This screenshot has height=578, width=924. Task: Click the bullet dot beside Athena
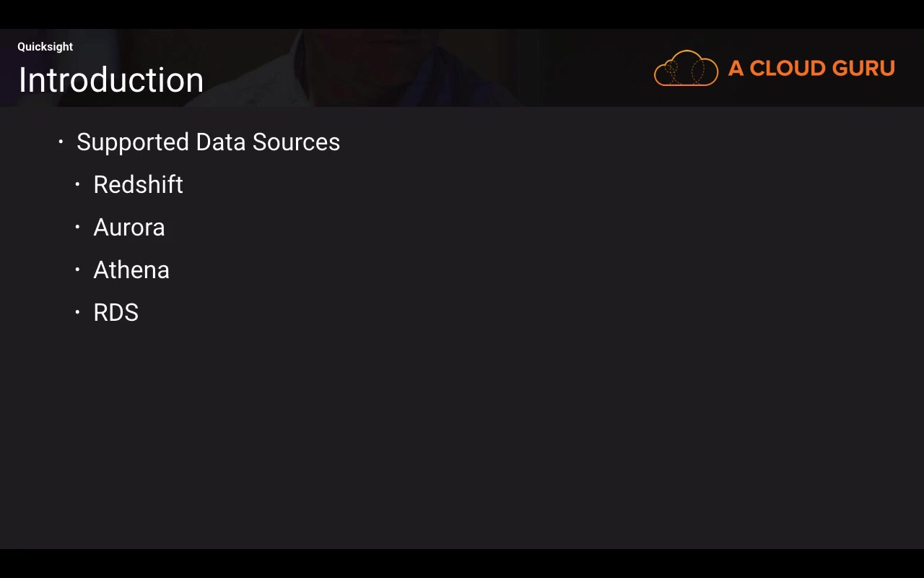point(77,270)
